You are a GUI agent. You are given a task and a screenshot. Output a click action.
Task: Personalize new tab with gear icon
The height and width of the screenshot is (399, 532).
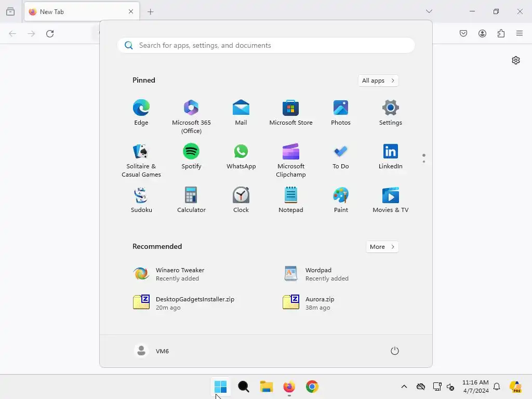516,60
